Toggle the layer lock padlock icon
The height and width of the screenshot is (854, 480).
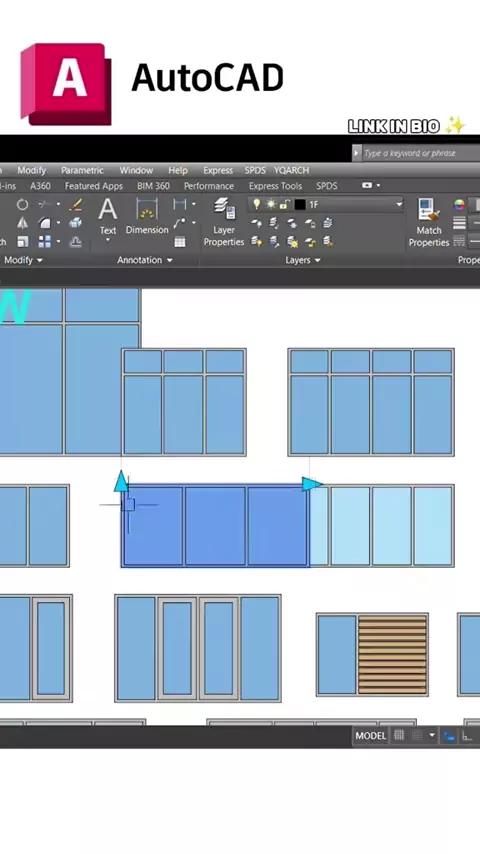coord(284,204)
